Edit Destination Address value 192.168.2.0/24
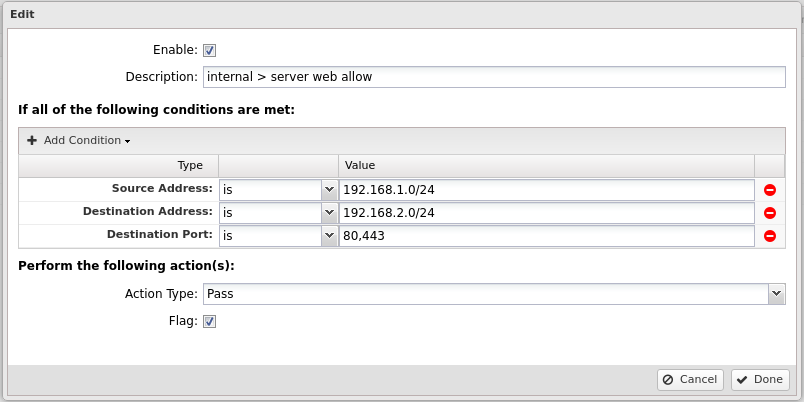The width and height of the screenshot is (804, 402). tap(547, 213)
